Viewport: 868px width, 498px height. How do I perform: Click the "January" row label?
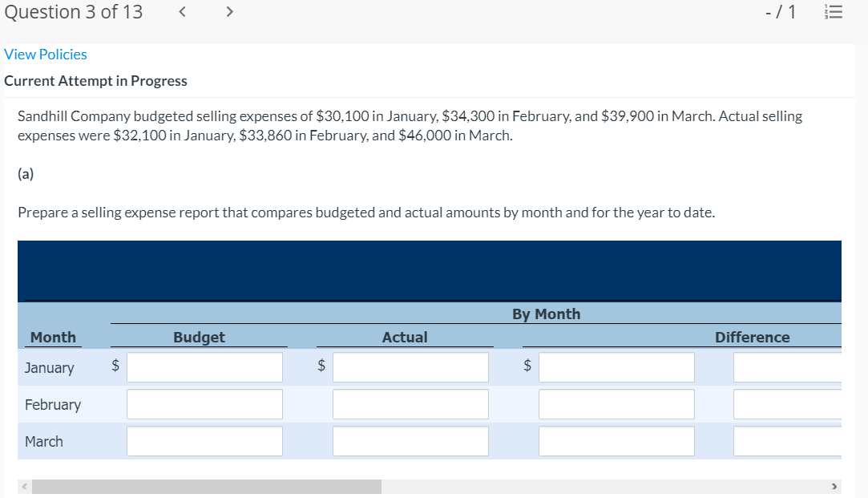(x=49, y=368)
